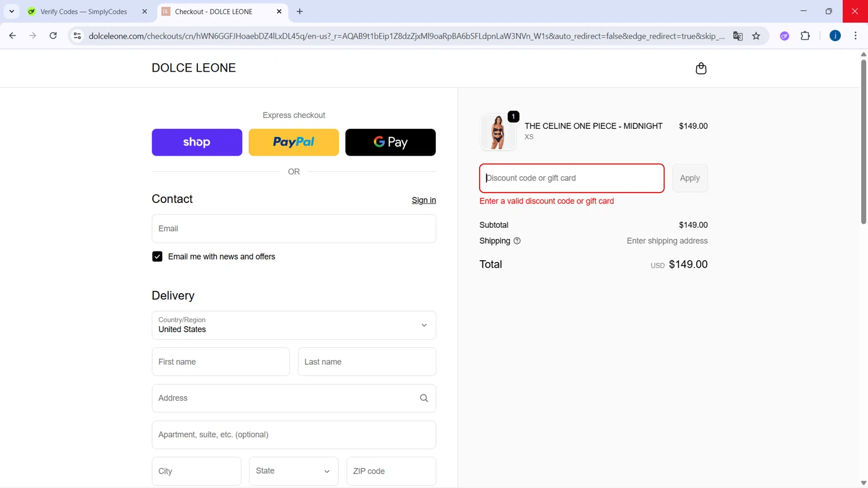Image resolution: width=868 pixels, height=488 pixels.
Task: Click the Sign in link
Action: click(x=424, y=200)
